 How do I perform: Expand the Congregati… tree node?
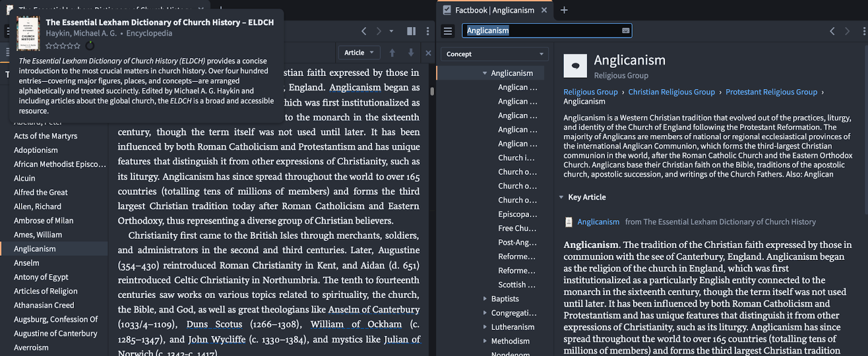[x=485, y=313]
